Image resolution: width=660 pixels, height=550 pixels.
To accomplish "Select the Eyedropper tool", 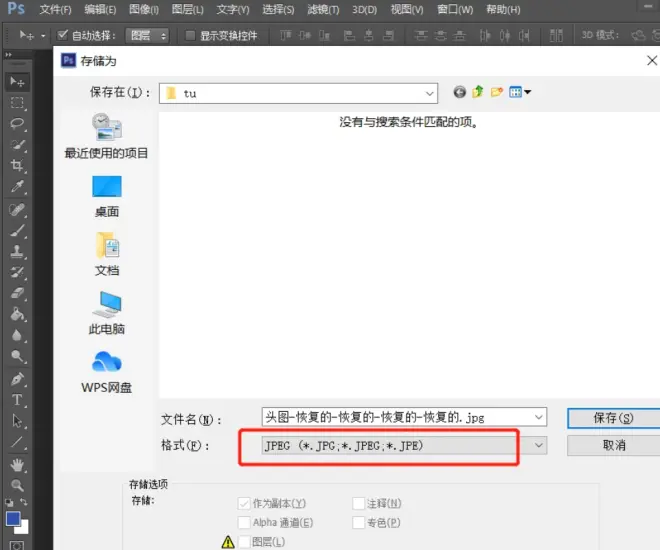I will [x=17, y=186].
